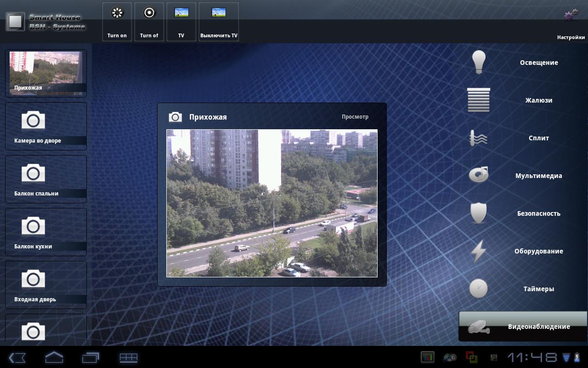Open the Камера во дворе camera icon
Screen dimensions: 588x368
click(33, 121)
